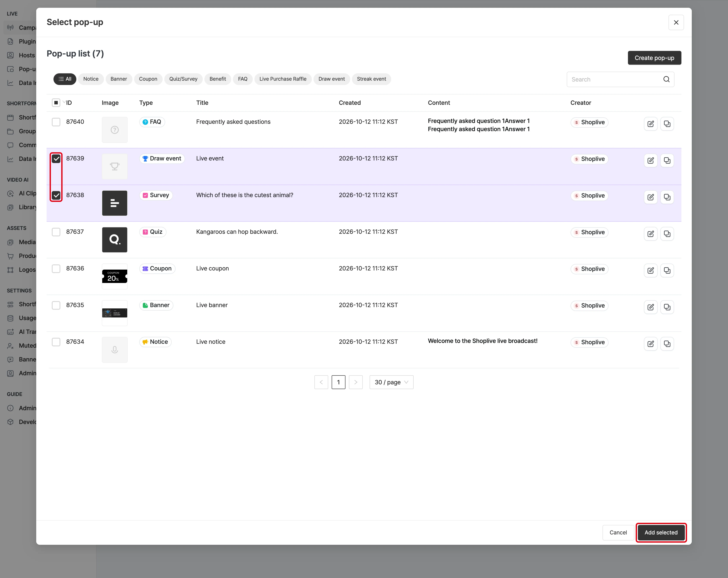Viewport: 728px width, 578px height.
Task: Edit the Coupon pop-up 87636
Action: [650, 270]
